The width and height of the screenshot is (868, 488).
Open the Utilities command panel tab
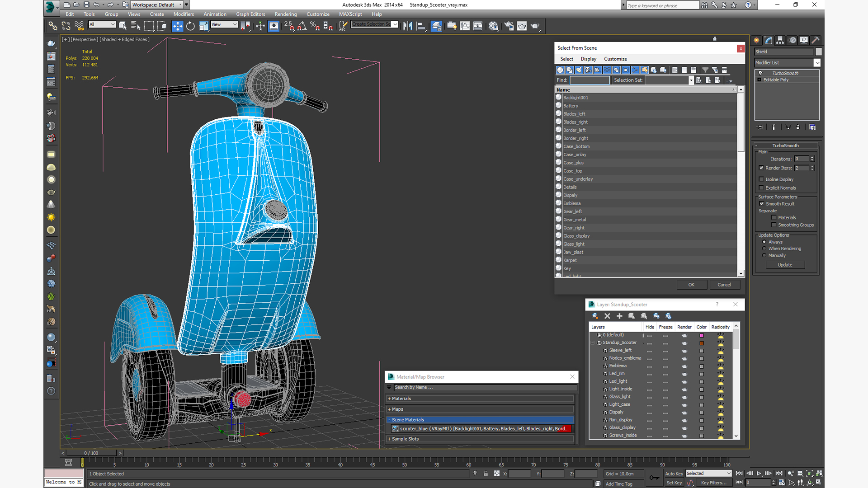[816, 40]
